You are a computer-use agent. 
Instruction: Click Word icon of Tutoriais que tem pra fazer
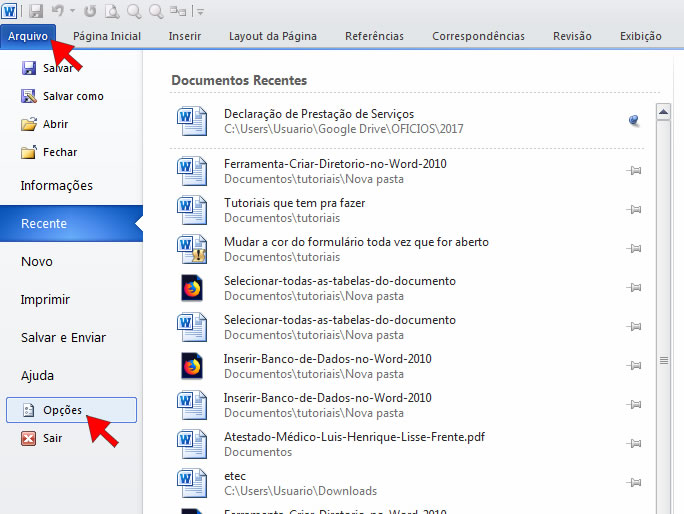(x=192, y=210)
